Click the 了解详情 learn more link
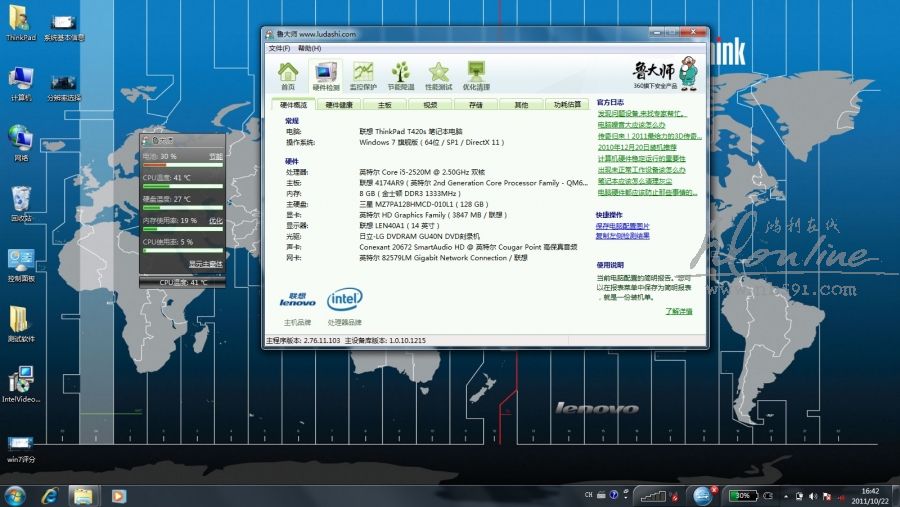This screenshot has width=900, height=507. pyautogui.click(x=678, y=311)
